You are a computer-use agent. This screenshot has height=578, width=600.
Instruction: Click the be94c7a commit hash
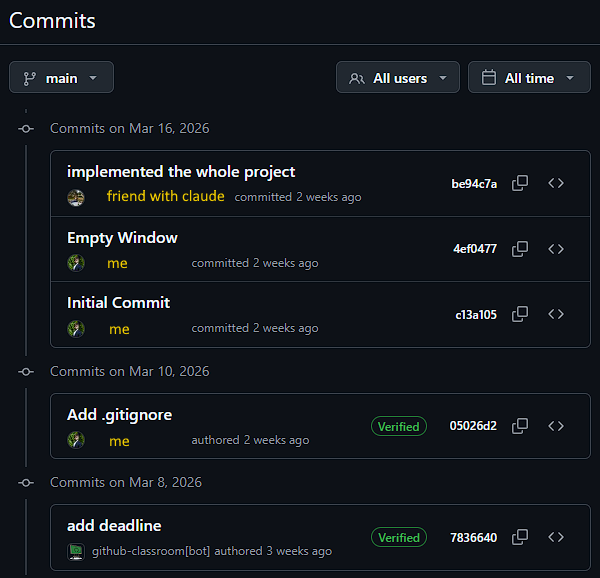point(474,184)
